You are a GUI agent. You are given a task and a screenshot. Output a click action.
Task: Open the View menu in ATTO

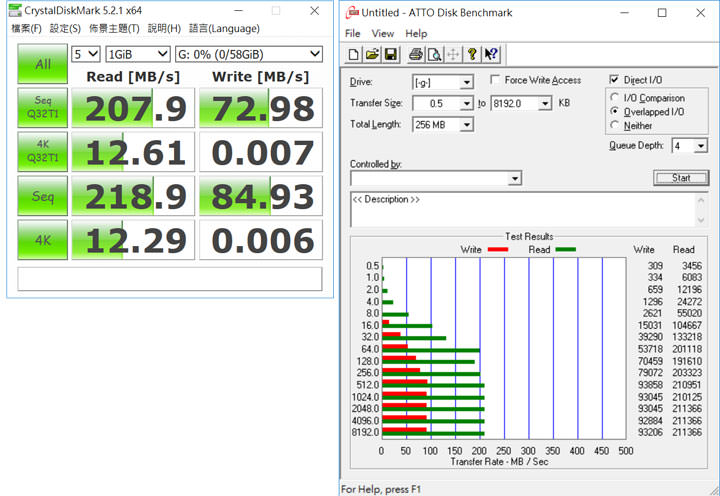383,33
